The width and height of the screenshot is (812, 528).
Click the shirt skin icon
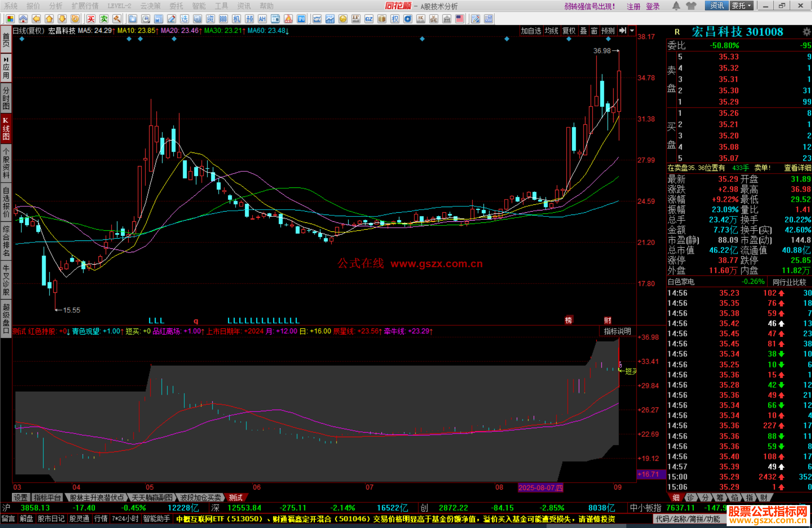(x=691, y=6)
